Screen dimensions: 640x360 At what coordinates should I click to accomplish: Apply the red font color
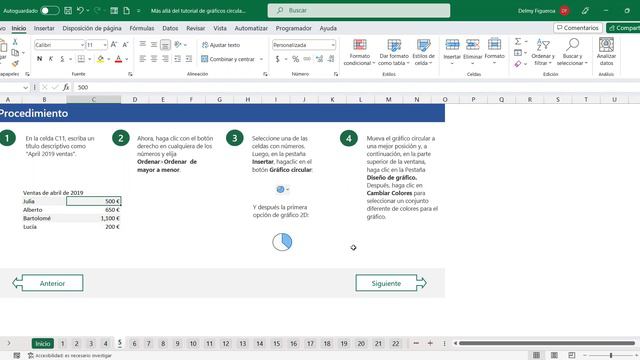(118, 59)
